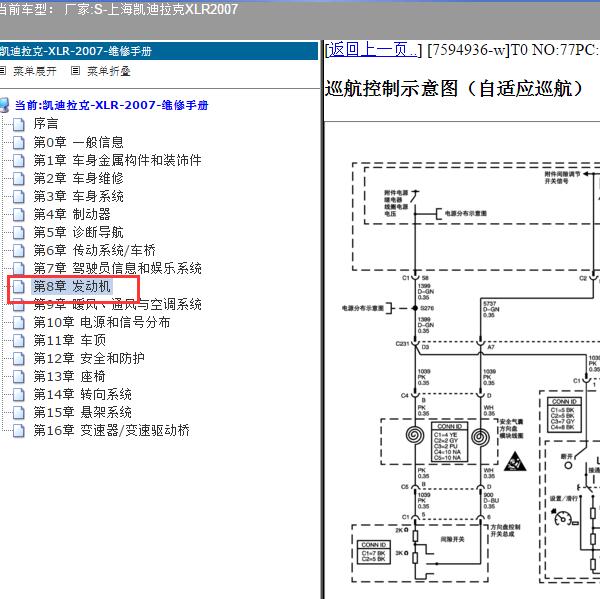Click the page icon beside 第8章
The width and height of the screenshot is (600, 599).
tap(18, 286)
